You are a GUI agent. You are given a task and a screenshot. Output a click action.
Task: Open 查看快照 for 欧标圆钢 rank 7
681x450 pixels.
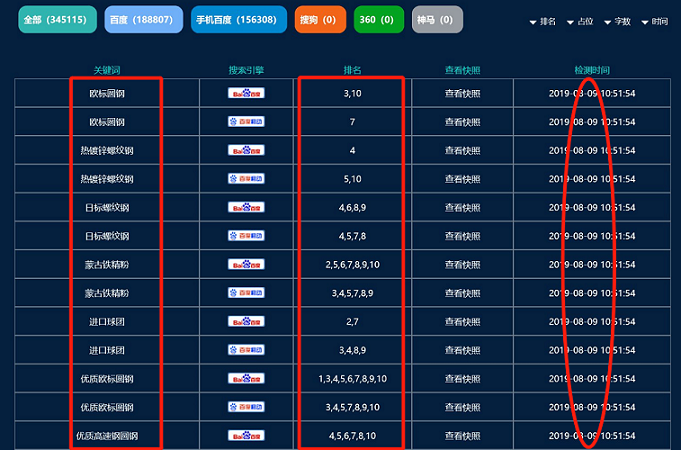463,122
